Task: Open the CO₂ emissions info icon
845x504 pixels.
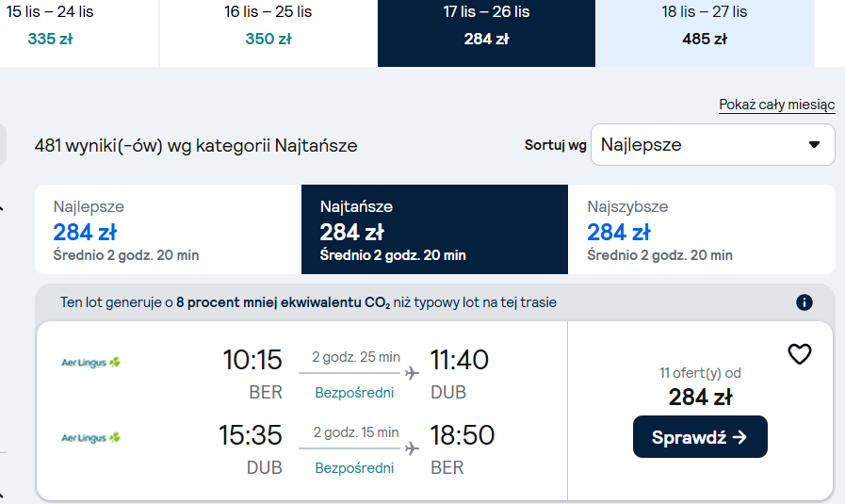Action: coord(804,302)
